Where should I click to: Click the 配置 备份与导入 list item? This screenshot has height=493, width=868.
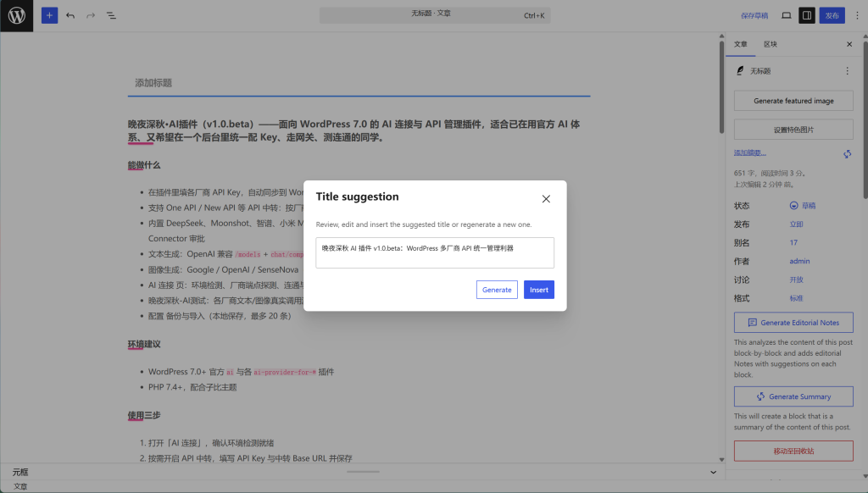[220, 316]
